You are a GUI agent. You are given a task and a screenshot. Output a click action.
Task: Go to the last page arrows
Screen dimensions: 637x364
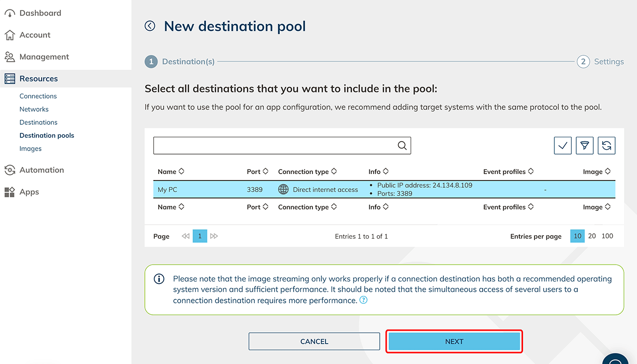click(x=214, y=236)
